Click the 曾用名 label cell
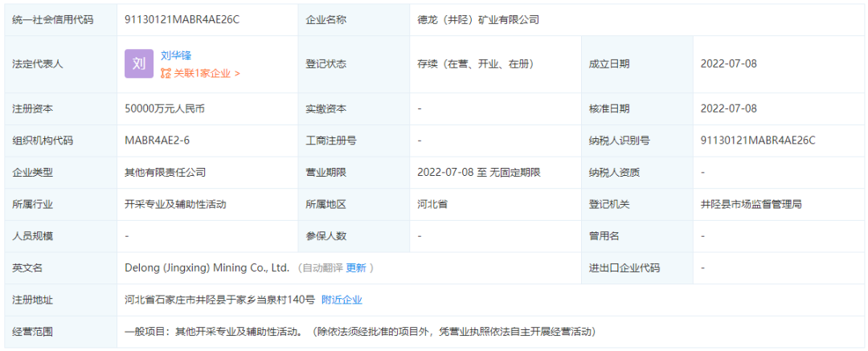This screenshot has width=868, height=351. (x=637, y=236)
